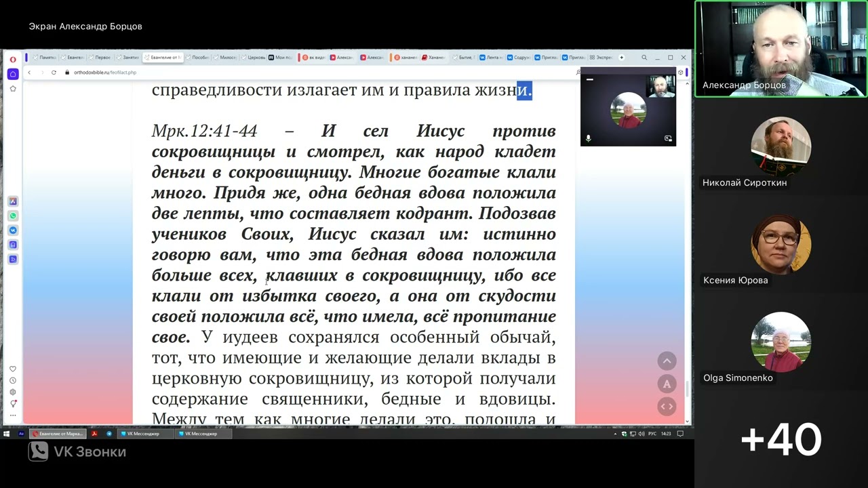The image size is (868, 488).
Task: Click the font size 'A' round button
Action: click(667, 384)
